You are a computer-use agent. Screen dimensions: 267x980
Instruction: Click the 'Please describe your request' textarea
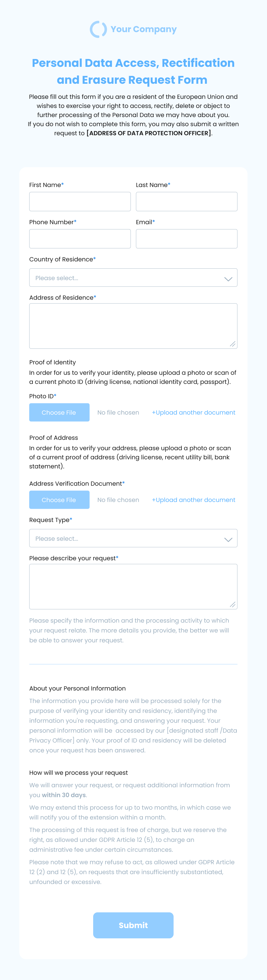(133, 586)
